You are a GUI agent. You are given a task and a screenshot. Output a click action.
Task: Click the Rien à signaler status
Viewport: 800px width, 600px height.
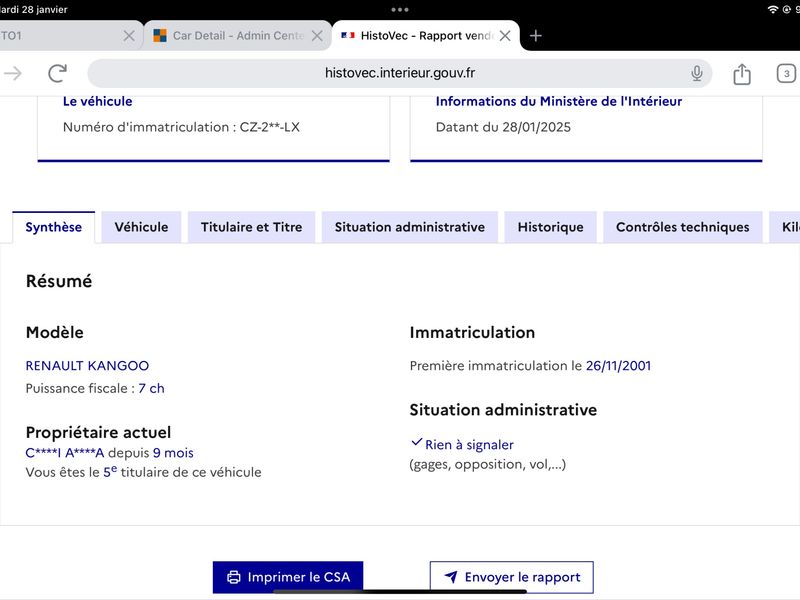469,445
